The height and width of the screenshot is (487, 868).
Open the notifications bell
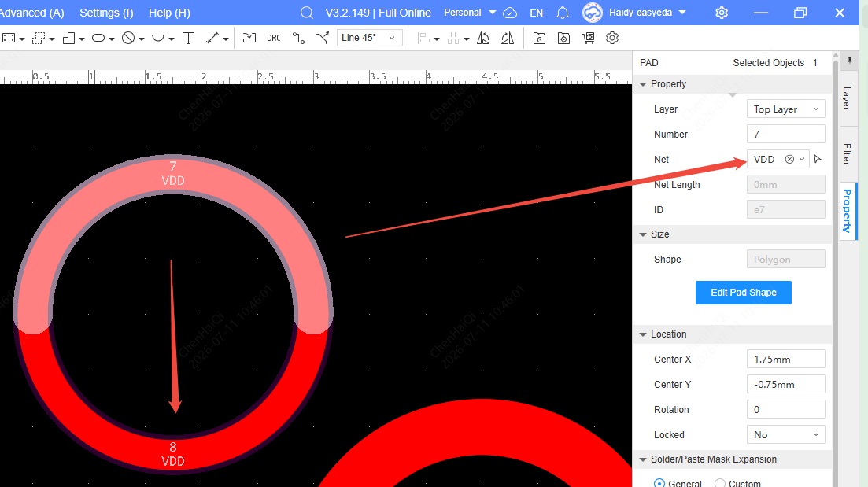[x=563, y=13]
